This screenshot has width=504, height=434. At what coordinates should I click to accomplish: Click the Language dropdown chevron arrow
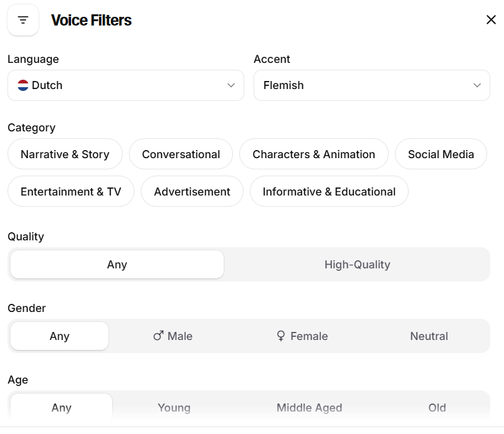tap(231, 85)
